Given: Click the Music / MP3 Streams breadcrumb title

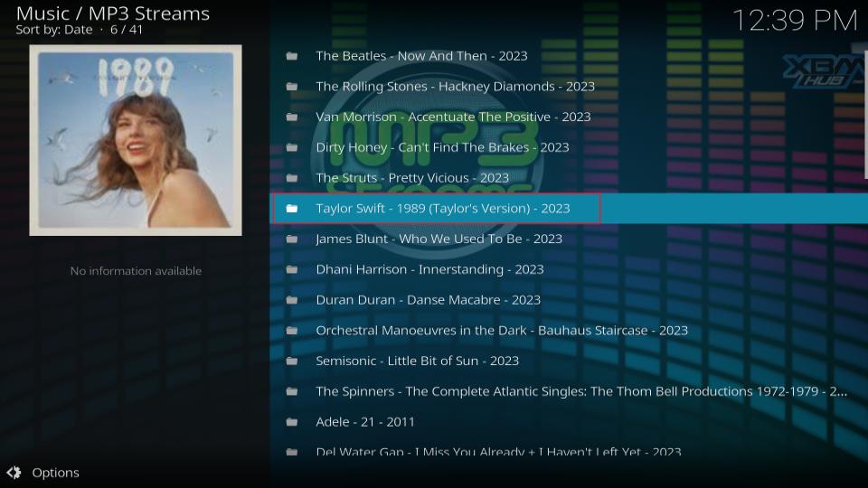Looking at the screenshot, I should tap(113, 14).
